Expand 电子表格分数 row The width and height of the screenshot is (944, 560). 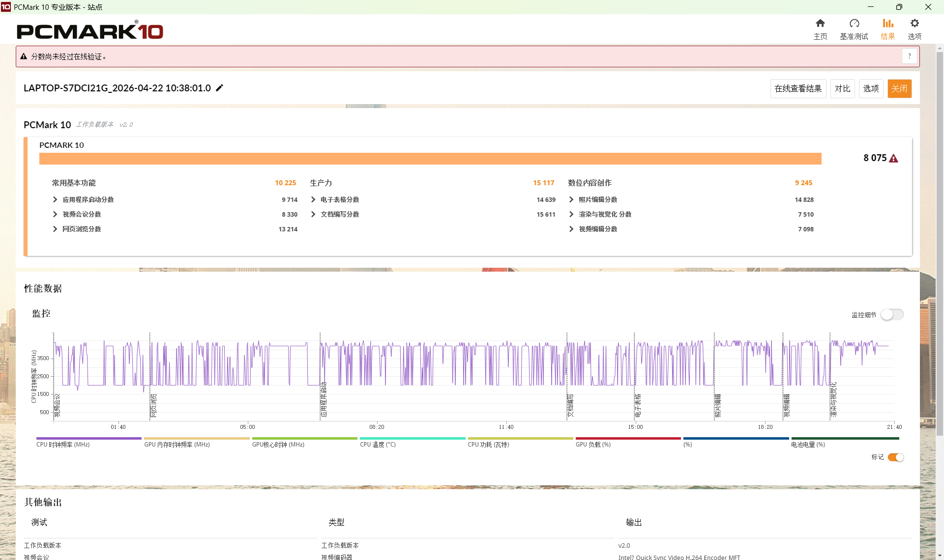coord(313,199)
